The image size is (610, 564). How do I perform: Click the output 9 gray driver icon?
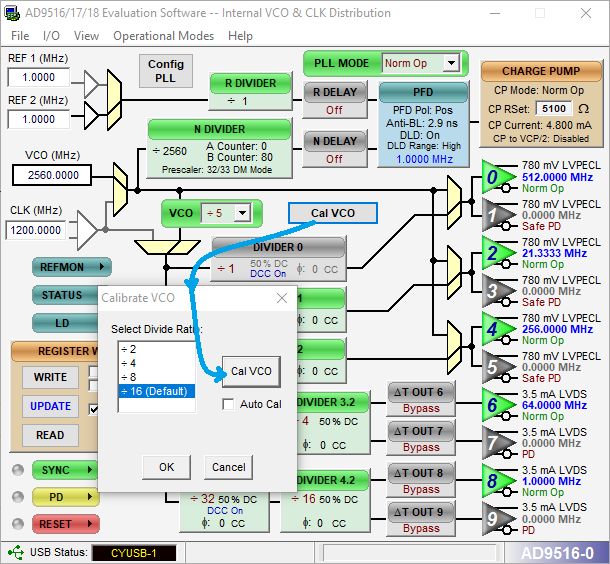point(496,519)
